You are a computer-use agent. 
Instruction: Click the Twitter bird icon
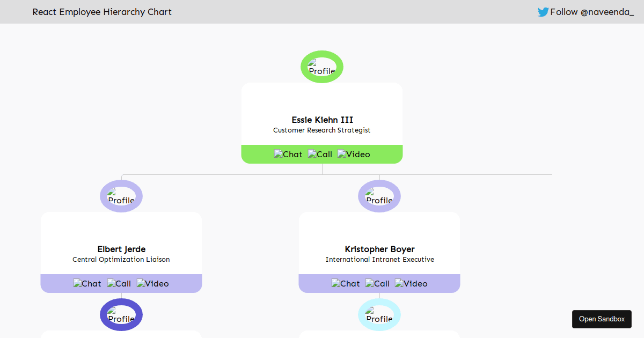[543, 11]
